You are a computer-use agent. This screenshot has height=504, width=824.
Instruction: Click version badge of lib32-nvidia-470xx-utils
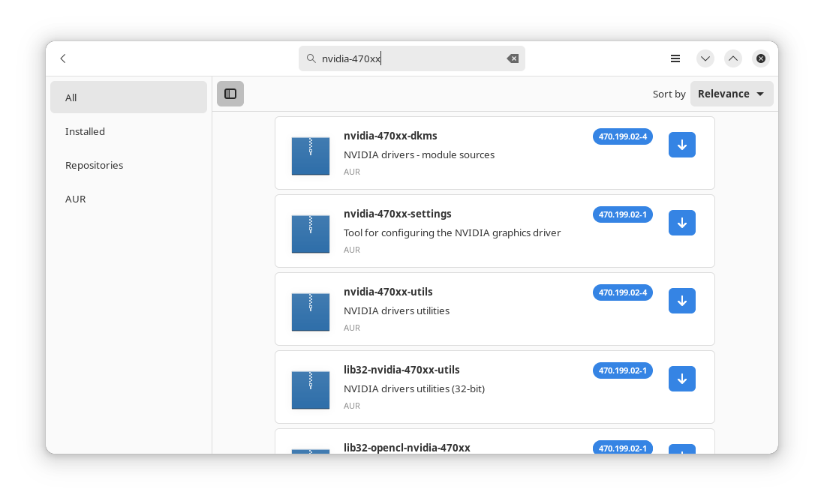[623, 370]
